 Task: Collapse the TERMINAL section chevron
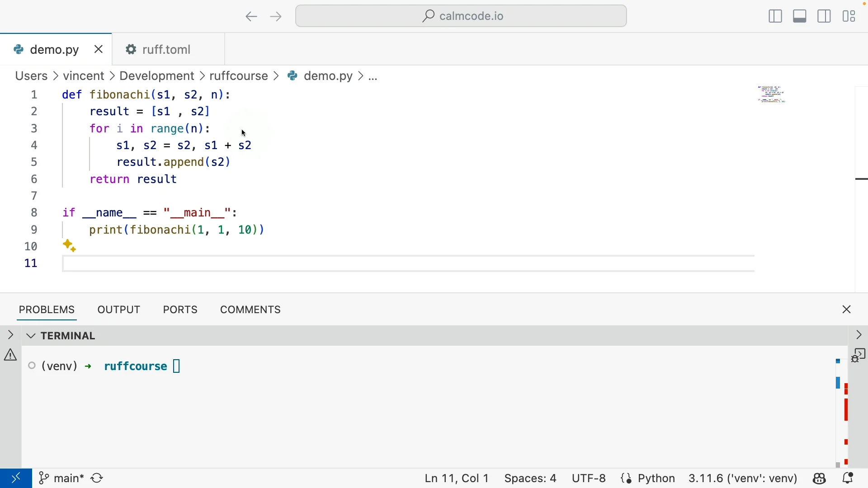click(31, 336)
